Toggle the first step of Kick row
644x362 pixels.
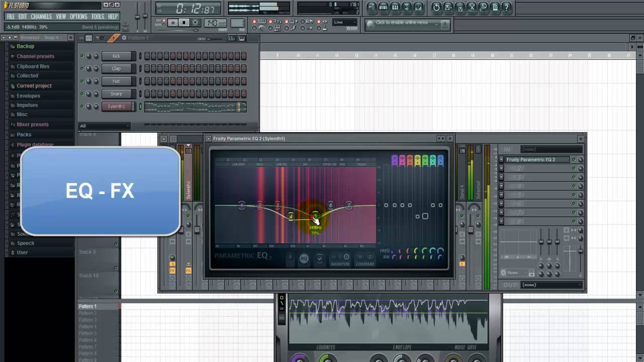[147, 56]
